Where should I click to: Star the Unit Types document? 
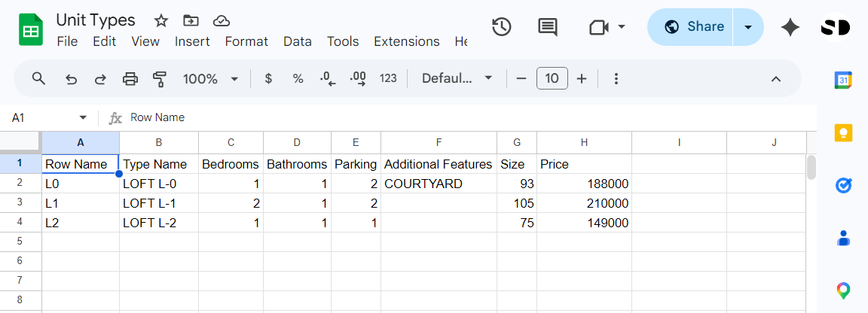[161, 20]
